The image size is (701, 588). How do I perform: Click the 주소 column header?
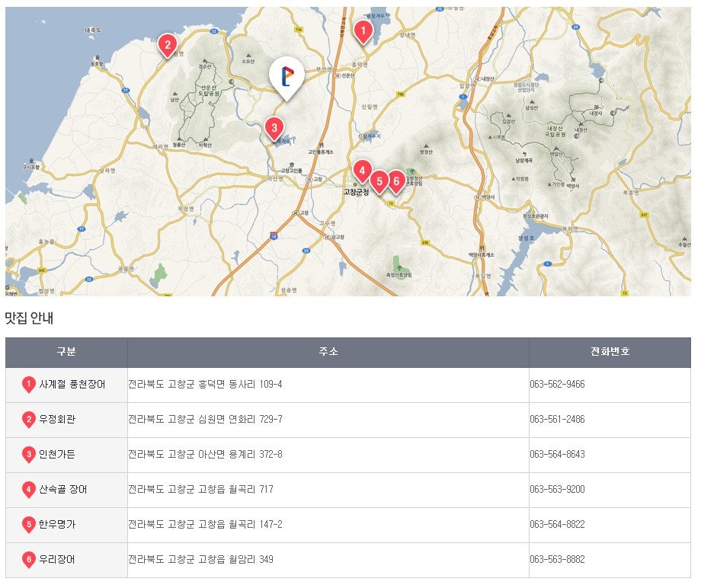(x=328, y=352)
